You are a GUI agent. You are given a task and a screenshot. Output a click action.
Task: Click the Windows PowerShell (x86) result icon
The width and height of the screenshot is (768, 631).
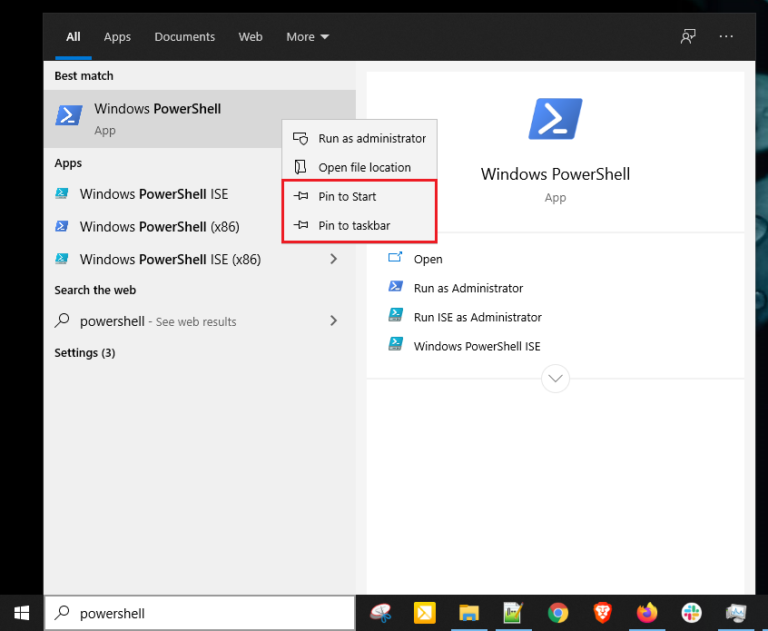tap(62, 226)
